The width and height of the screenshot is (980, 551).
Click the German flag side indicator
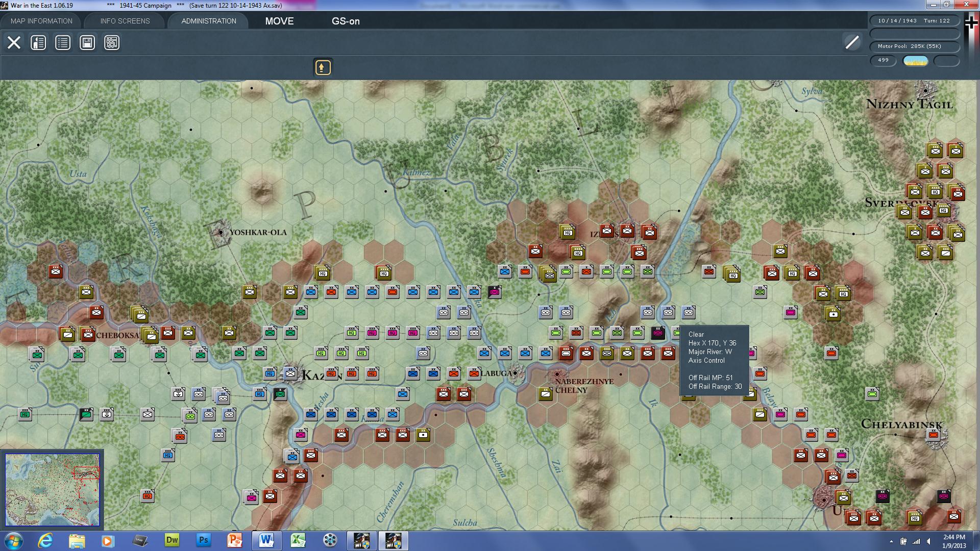[x=971, y=23]
